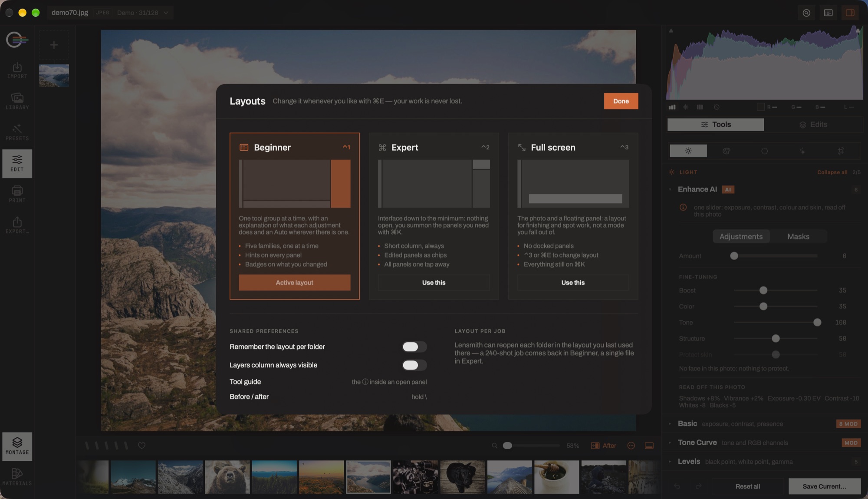Toggle the right sidebar panel icon
Viewport: 868px width, 499px height.
pyautogui.click(x=850, y=13)
